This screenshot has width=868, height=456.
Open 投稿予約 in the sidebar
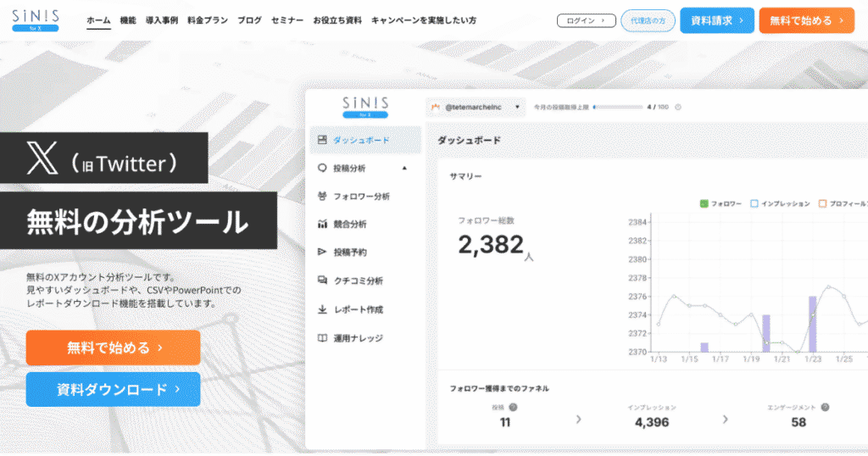(x=350, y=253)
